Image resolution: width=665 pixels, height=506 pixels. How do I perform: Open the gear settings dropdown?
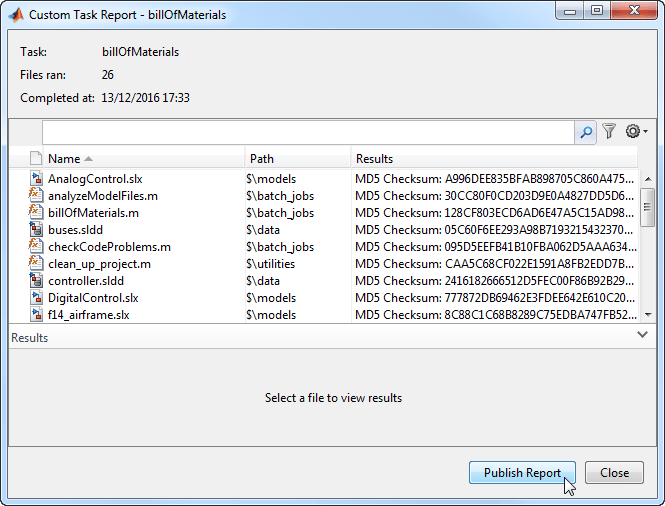(637, 131)
